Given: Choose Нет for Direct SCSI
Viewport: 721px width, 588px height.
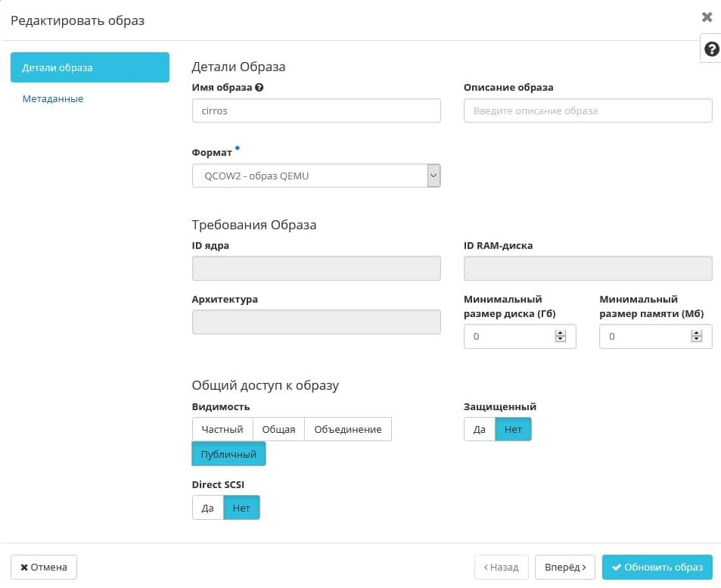Looking at the screenshot, I should (241, 508).
